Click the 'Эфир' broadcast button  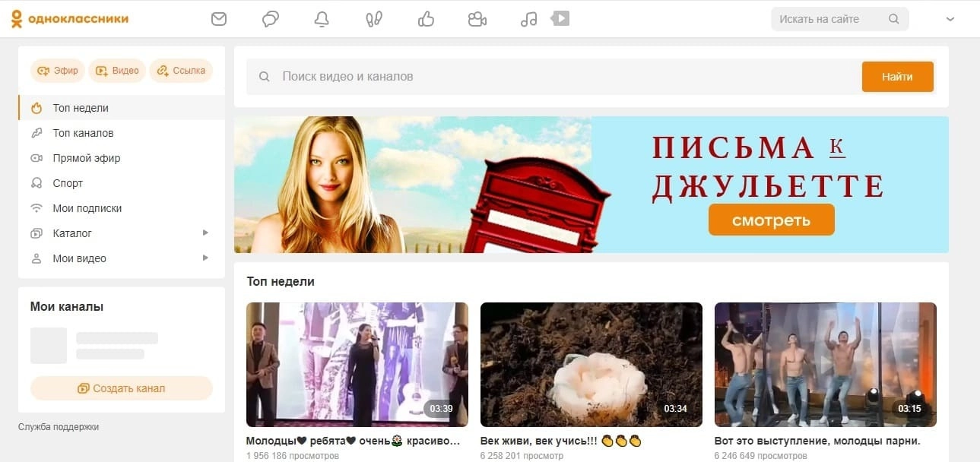click(x=58, y=71)
